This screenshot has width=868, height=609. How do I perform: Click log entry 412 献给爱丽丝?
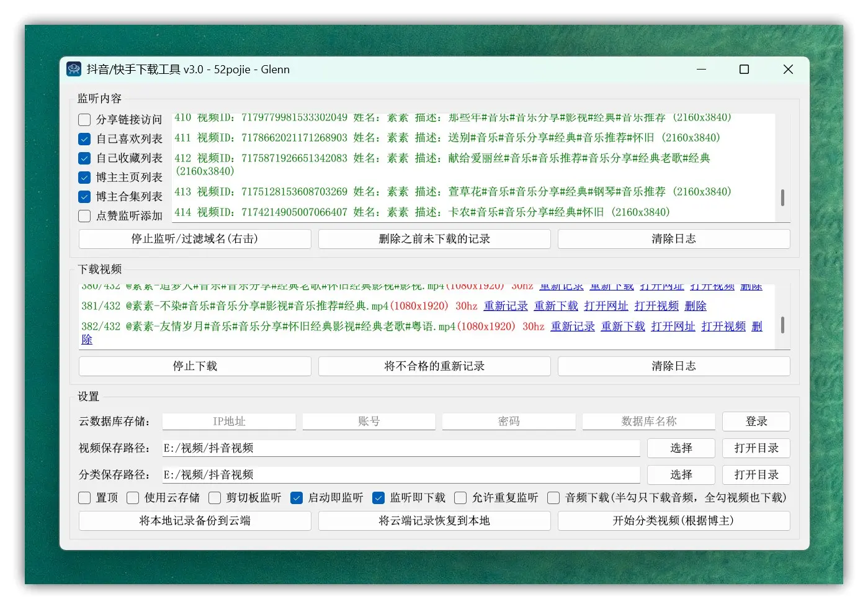click(442, 165)
